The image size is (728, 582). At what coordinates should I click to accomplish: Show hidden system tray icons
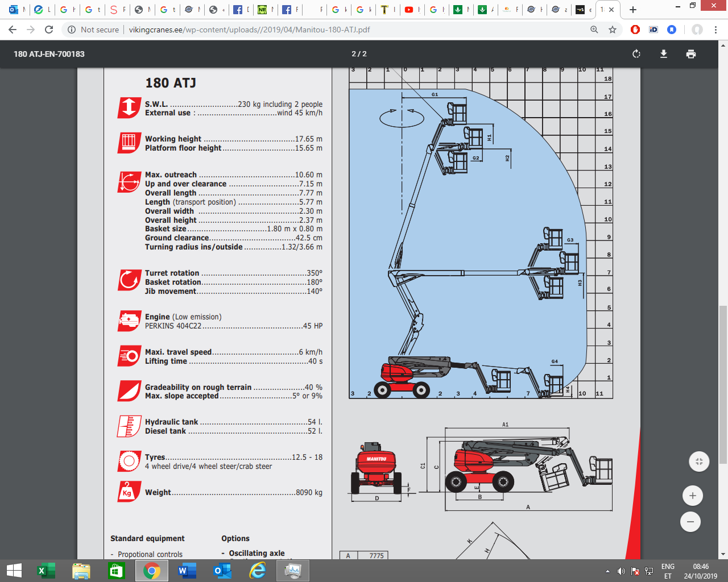point(607,571)
